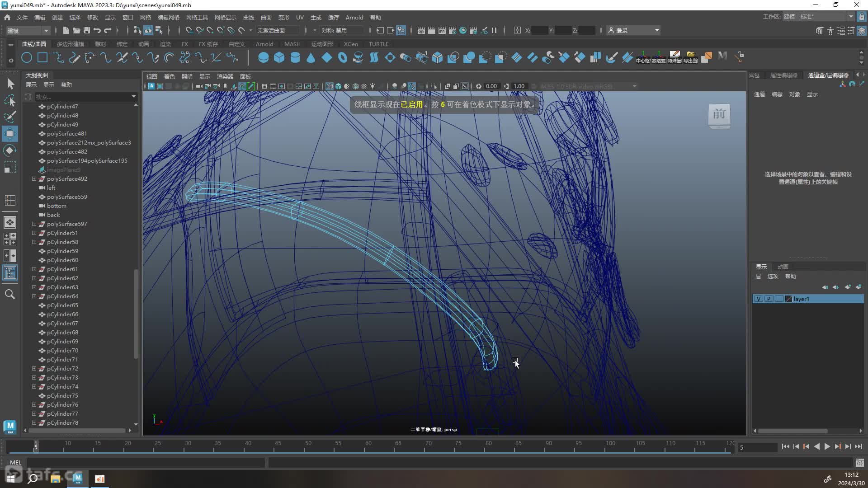
Task: Click the ViewCube front face
Action: pyautogui.click(x=719, y=114)
